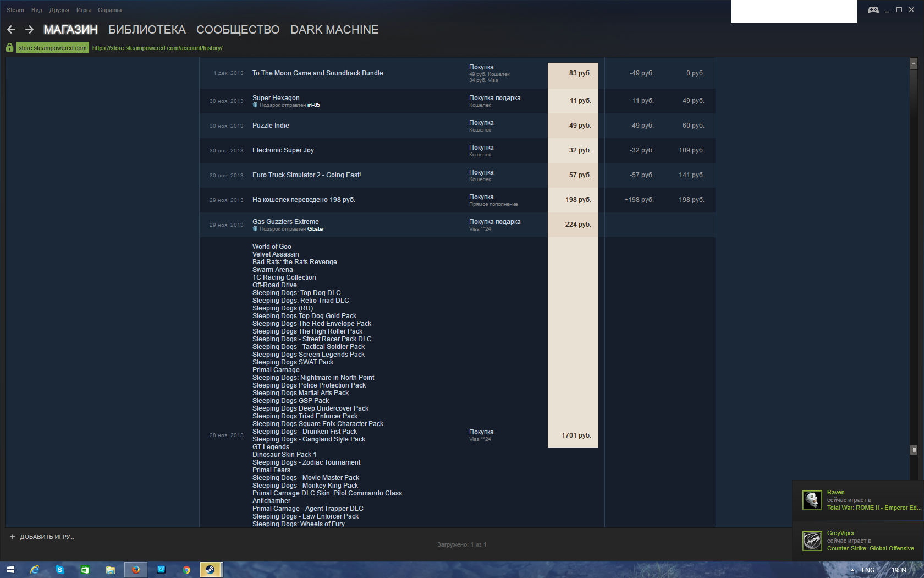Image resolution: width=924 pixels, height=578 pixels.
Task: Switch to the СООБЩЕСТВО tab
Action: click(x=238, y=30)
